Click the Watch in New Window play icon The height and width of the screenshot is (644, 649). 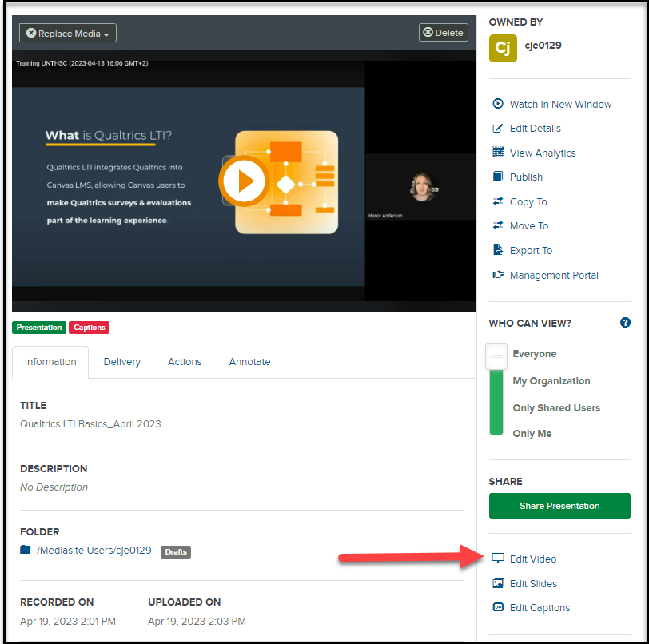click(x=498, y=103)
